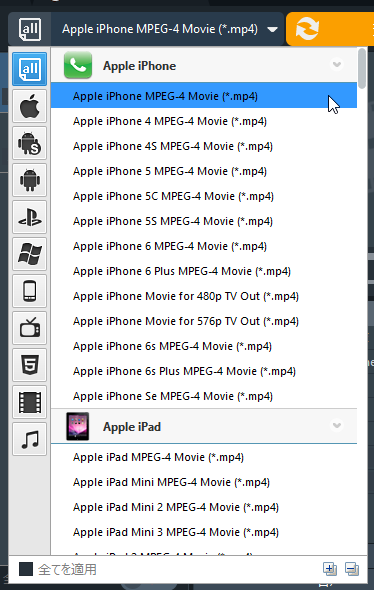Select Apple iPhone 4S MPEG-4 Movie
The width and height of the screenshot is (374, 590).
pos(204,146)
